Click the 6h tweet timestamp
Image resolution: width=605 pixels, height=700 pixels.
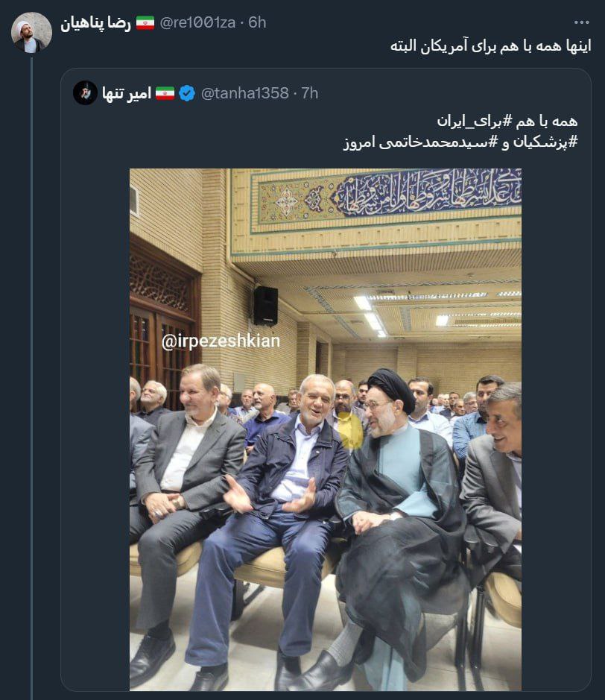(x=256, y=23)
